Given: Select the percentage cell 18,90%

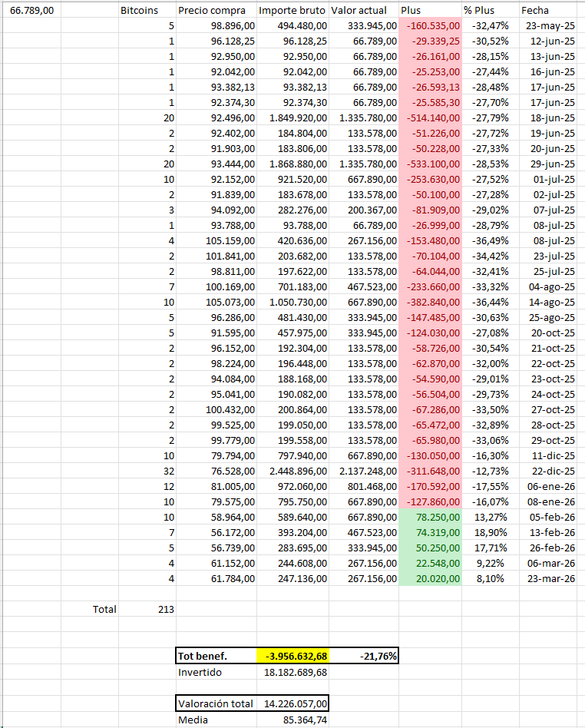Looking at the screenshot, I should pos(491,532).
